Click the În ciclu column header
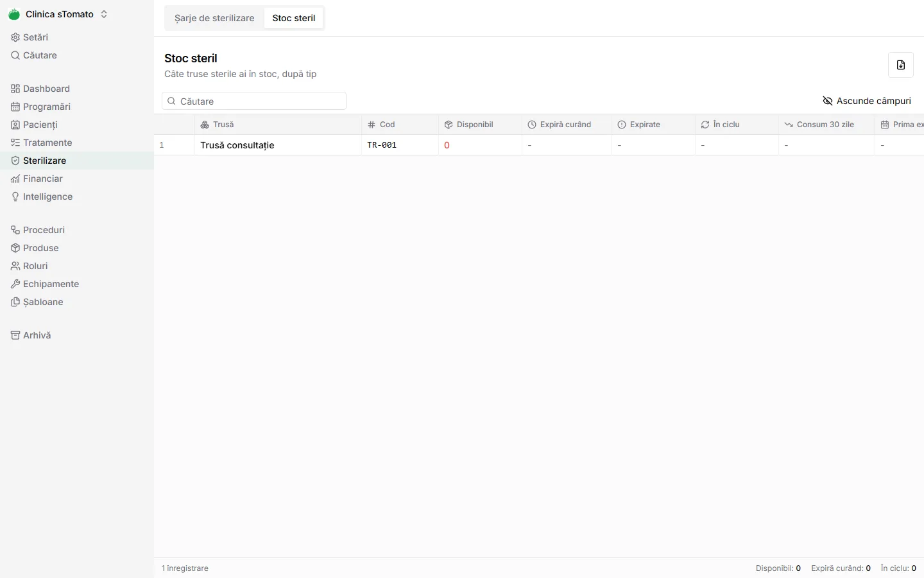The image size is (924, 578). [x=737, y=125]
